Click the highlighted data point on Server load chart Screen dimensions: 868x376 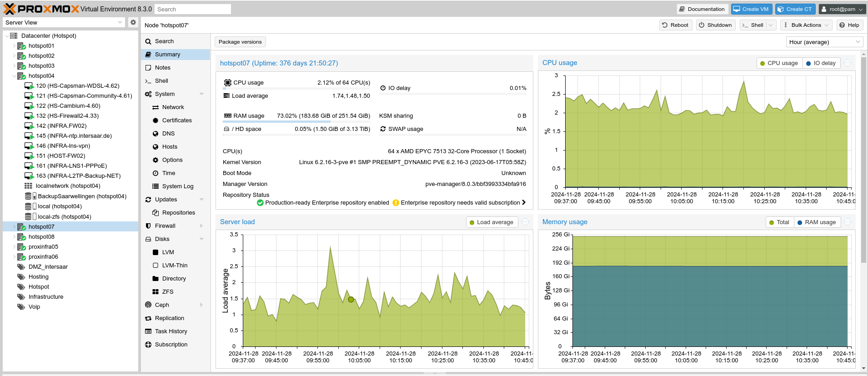351,300
